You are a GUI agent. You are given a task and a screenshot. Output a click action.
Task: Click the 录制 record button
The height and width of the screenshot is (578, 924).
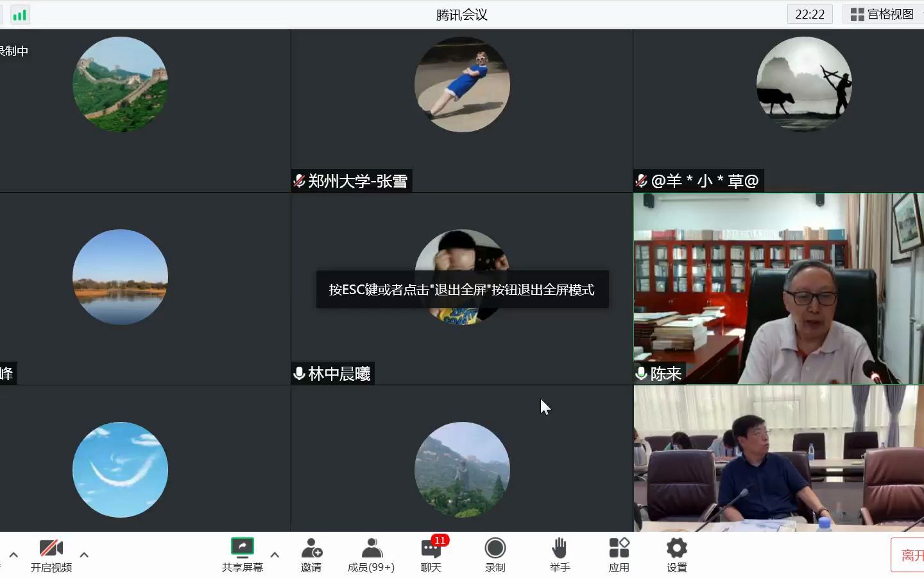[x=495, y=556]
